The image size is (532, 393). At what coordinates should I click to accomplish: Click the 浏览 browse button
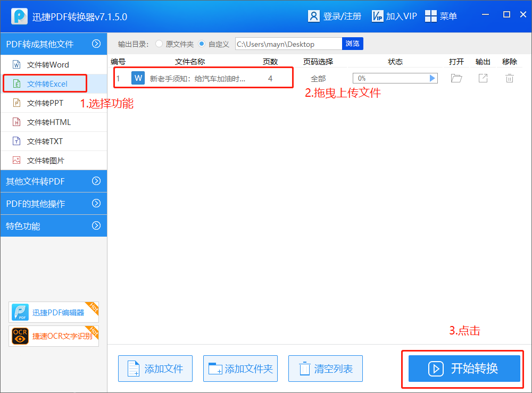[353, 44]
